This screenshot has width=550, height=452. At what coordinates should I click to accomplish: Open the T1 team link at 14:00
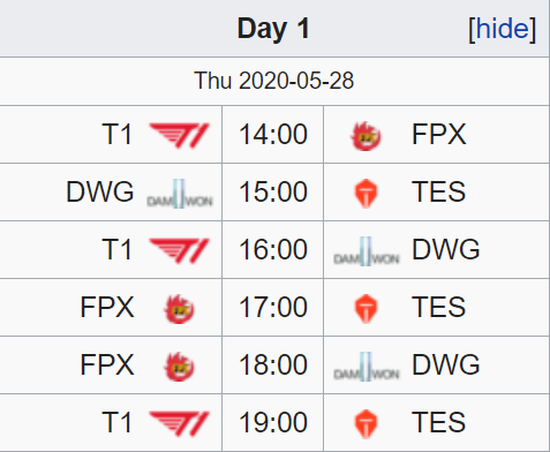pyautogui.click(x=117, y=134)
